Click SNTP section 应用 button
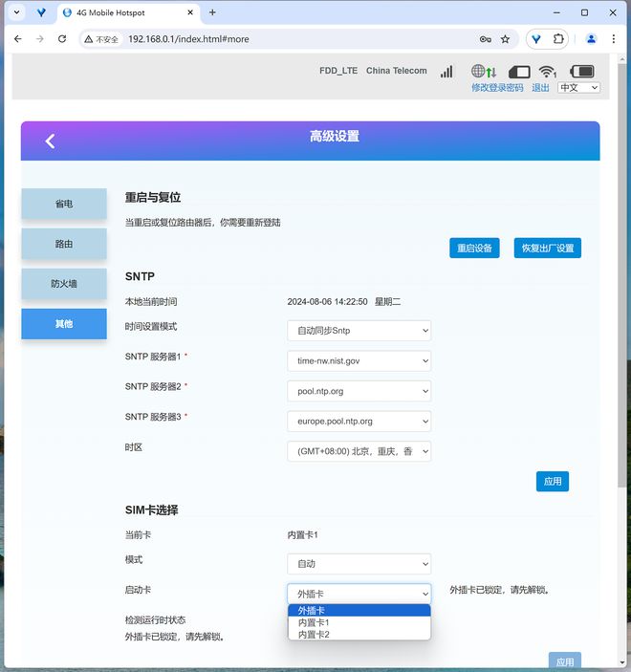Image resolution: width=631 pixels, height=672 pixels. [x=553, y=481]
